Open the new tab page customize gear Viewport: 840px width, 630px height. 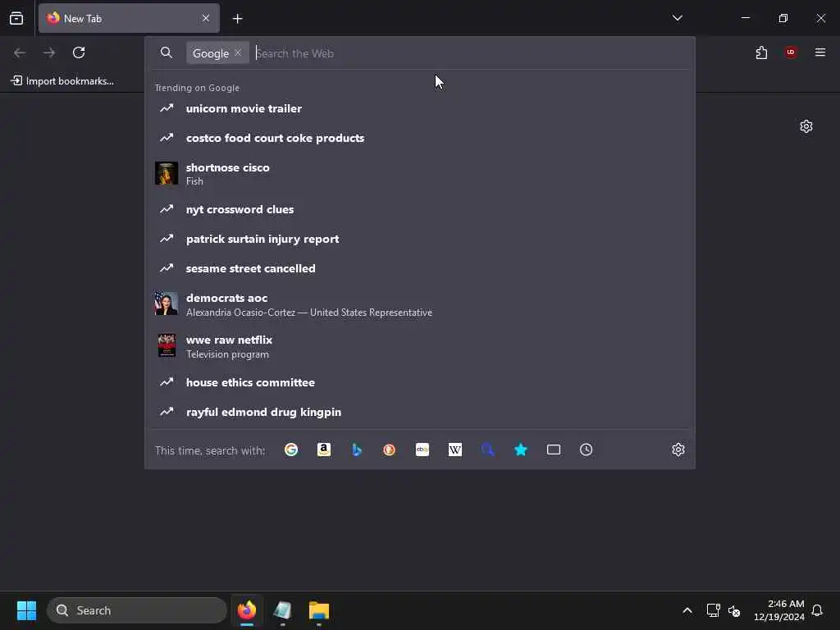coord(806,126)
